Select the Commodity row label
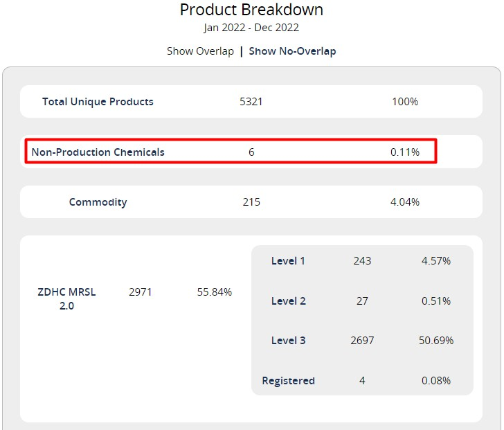 98,202
